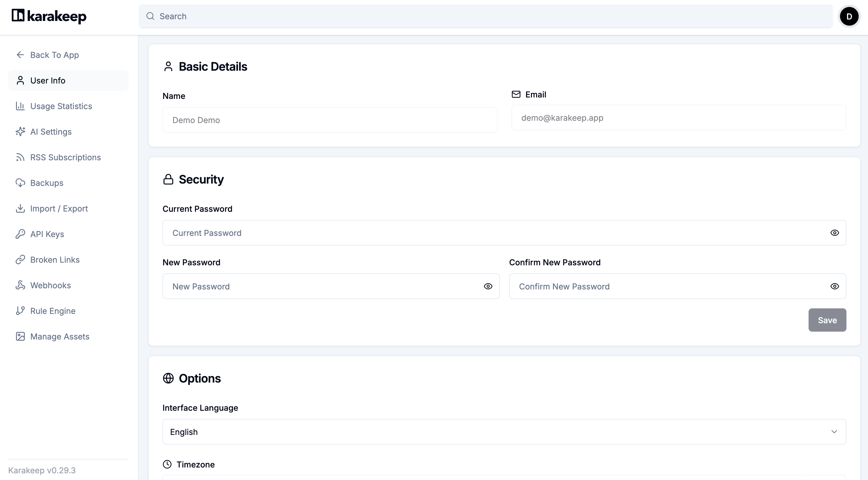
Task: Open the Import / Export settings page
Action: point(59,209)
